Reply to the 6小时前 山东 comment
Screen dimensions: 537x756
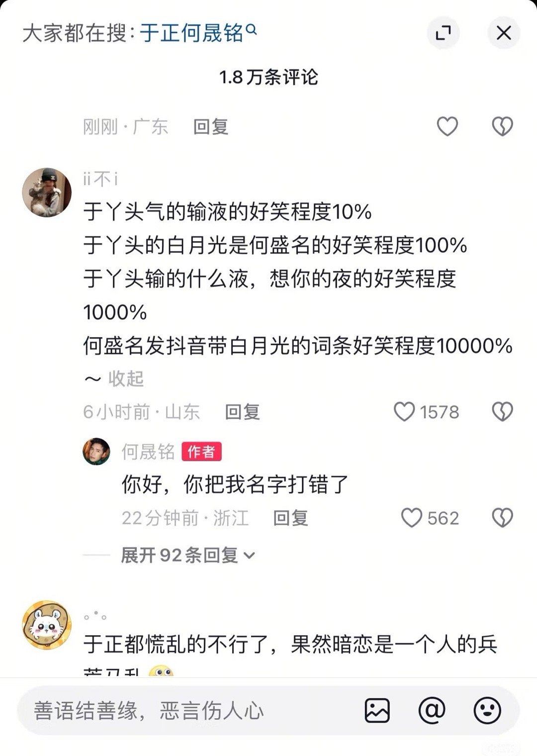pyautogui.click(x=242, y=412)
